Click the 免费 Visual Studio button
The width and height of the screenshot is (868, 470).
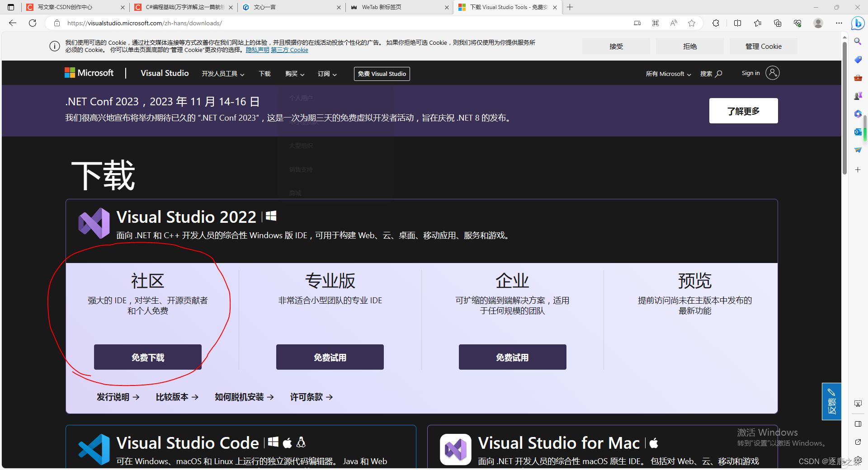click(x=382, y=74)
